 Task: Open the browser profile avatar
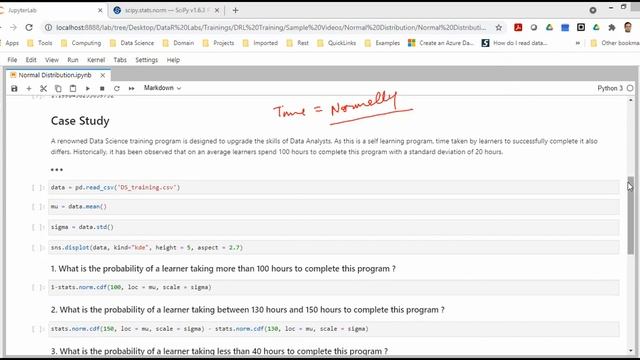pos(628,27)
